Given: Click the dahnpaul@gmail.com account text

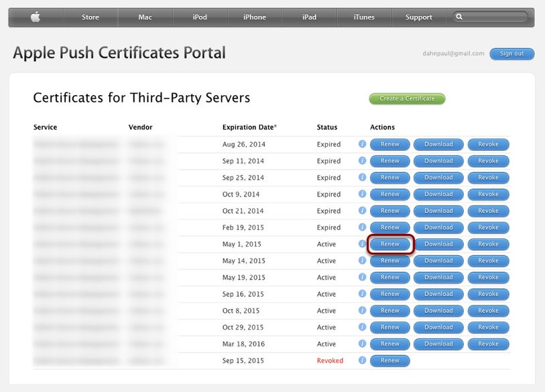Looking at the screenshot, I should 453,54.
